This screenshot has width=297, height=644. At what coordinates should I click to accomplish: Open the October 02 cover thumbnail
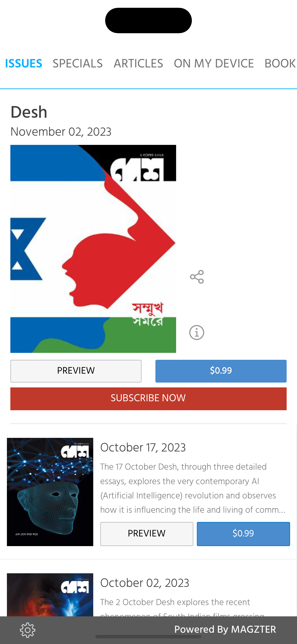(50, 595)
